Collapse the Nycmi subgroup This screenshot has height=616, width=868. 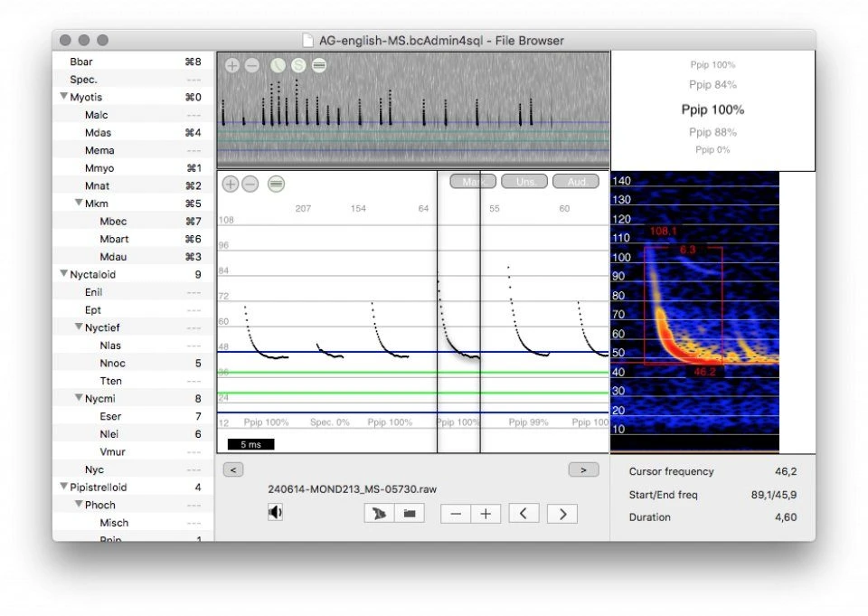click(79, 398)
